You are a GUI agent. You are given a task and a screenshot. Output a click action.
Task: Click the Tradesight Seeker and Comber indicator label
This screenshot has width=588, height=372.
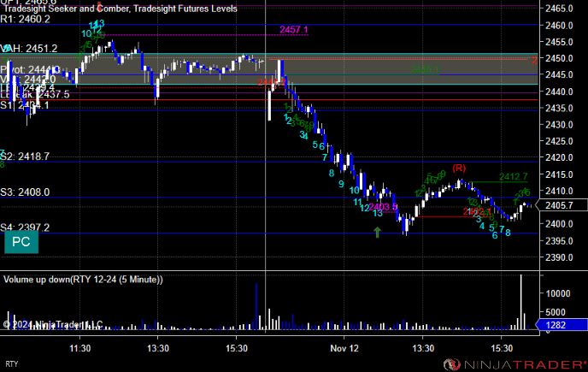pos(120,9)
